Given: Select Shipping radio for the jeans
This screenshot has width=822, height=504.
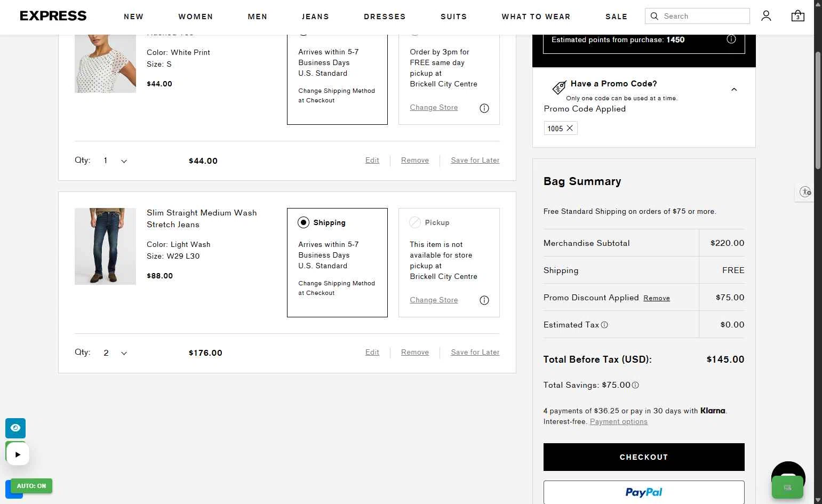Looking at the screenshot, I should 304,222.
